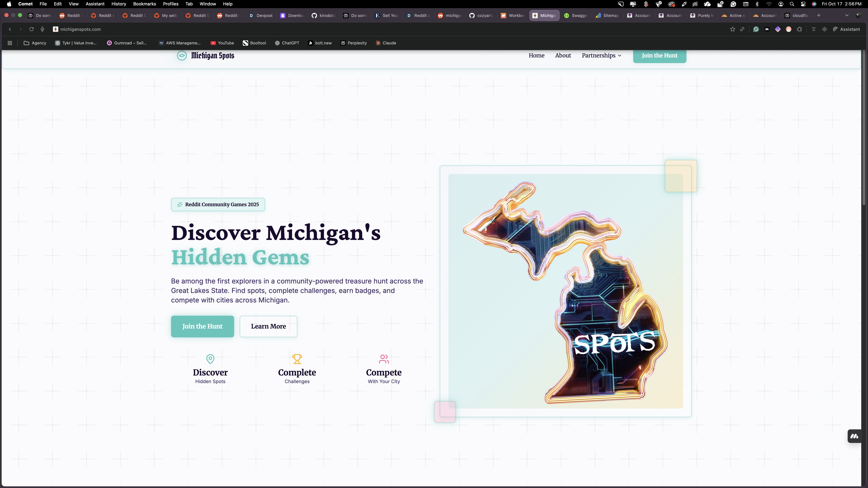The height and width of the screenshot is (488, 868).
Task: Click the floating widget in the bottom-right corner
Action: pyautogui.click(x=854, y=436)
